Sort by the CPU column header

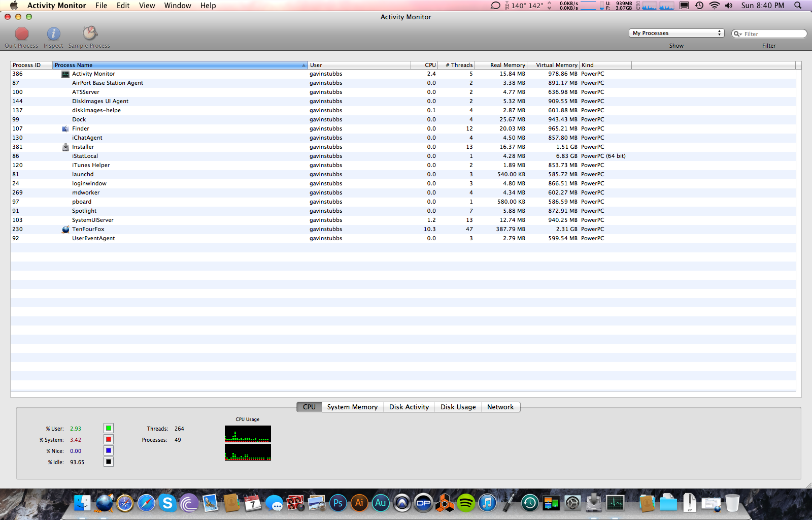click(x=424, y=65)
